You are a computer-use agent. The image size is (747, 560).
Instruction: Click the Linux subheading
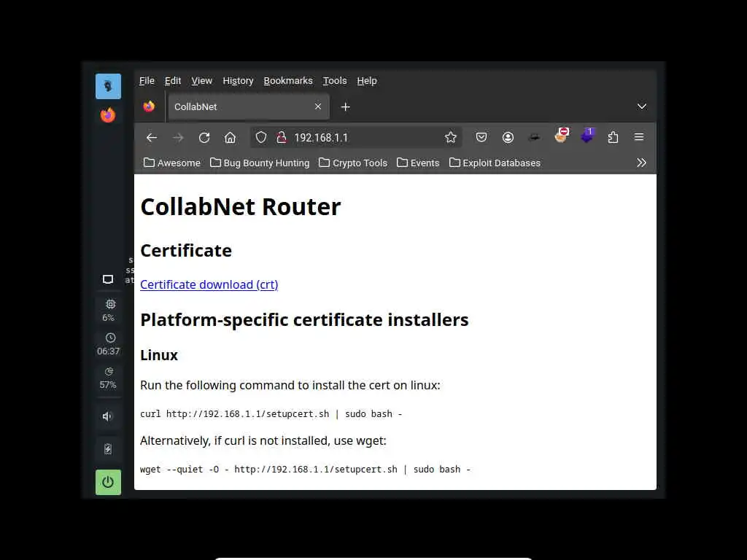(158, 355)
